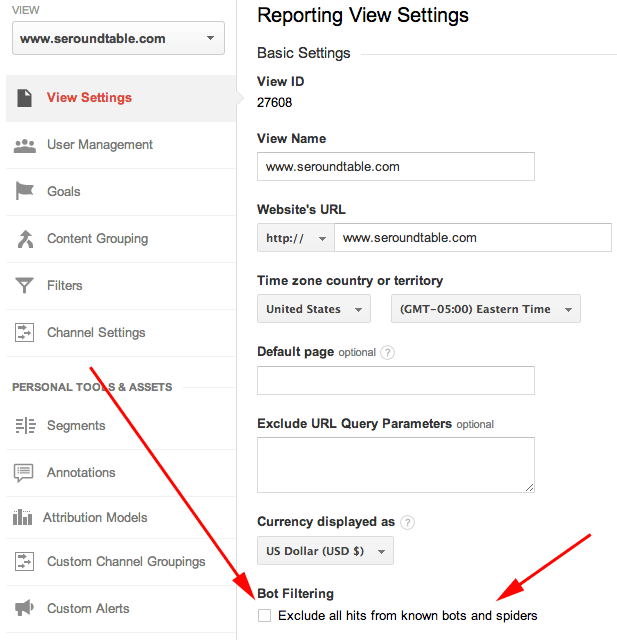Click the Default page input field
This screenshot has height=640, width=617.
[396, 380]
